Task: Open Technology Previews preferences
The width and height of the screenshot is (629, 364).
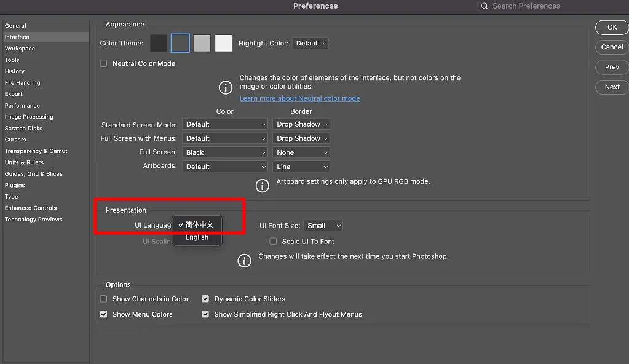Action: pyautogui.click(x=46, y=219)
